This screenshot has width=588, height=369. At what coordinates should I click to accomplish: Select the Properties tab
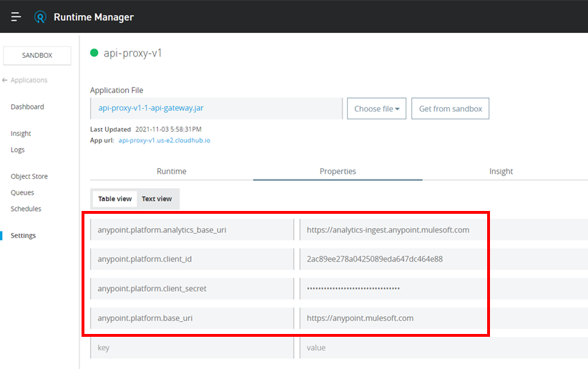338,172
